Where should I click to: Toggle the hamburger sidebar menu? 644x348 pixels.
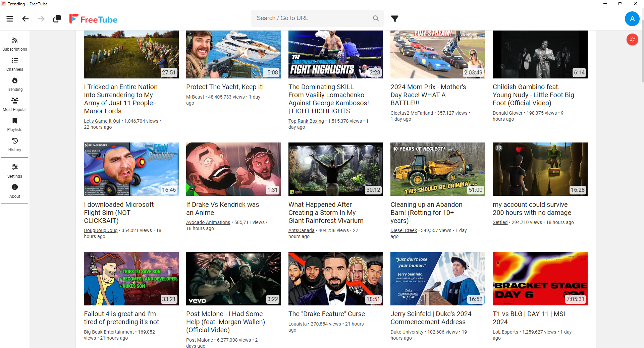click(x=10, y=19)
